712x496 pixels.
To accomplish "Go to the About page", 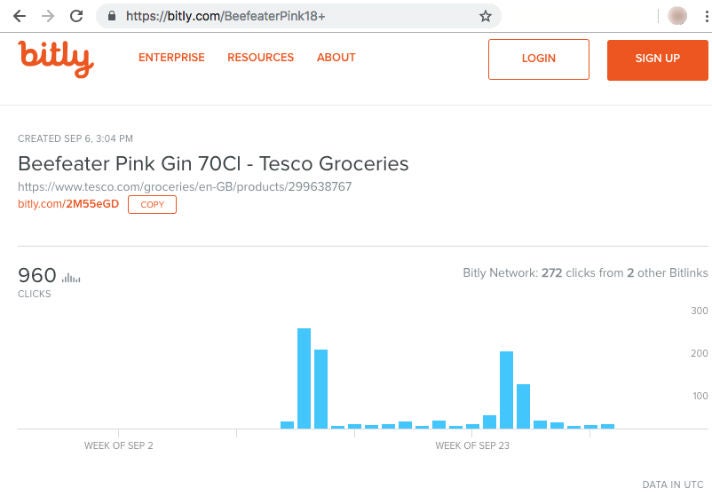I will click(x=336, y=58).
